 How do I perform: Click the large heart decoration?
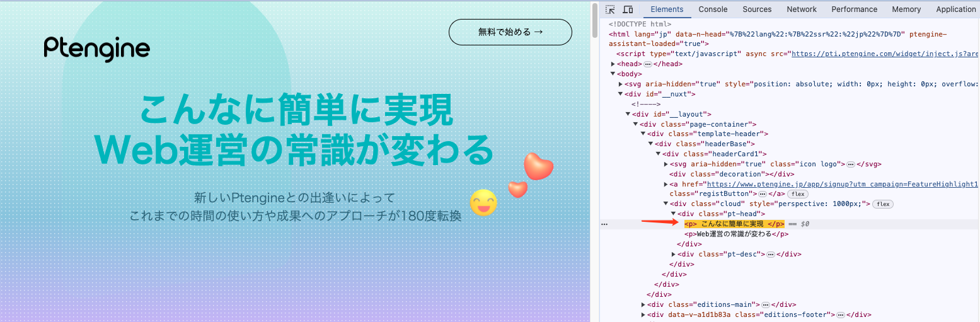(x=538, y=166)
